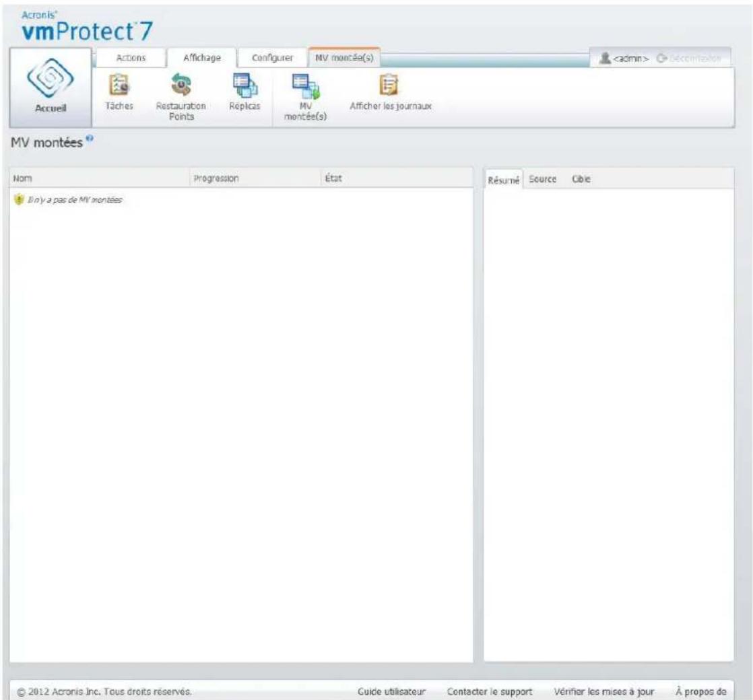
Task: Switch to the Actions tab
Action: [x=131, y=58]
